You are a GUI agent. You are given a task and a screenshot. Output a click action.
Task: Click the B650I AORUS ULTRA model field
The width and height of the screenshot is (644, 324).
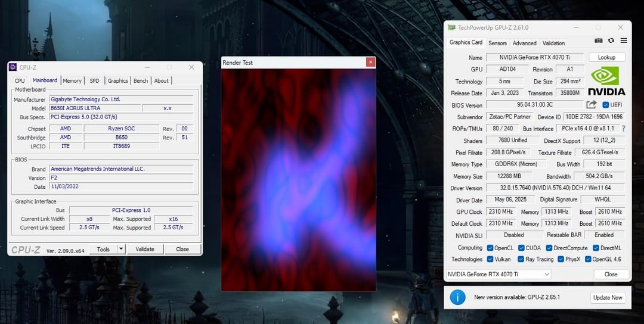point(95,108)
